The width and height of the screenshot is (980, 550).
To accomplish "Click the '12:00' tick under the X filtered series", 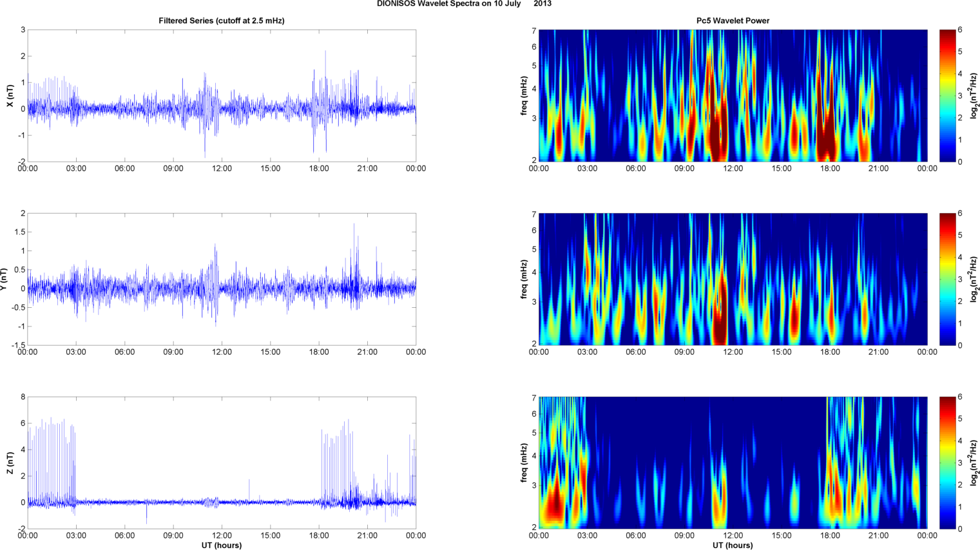I will point(222,169).
